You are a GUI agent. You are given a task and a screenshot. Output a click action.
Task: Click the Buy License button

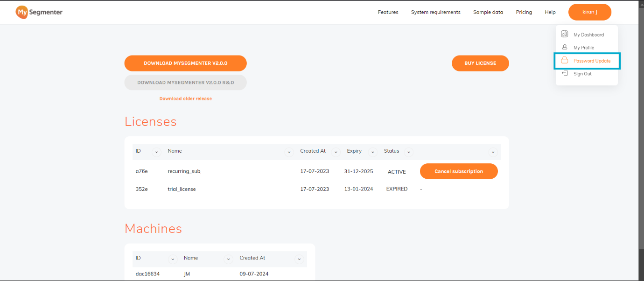pos(480,63)
